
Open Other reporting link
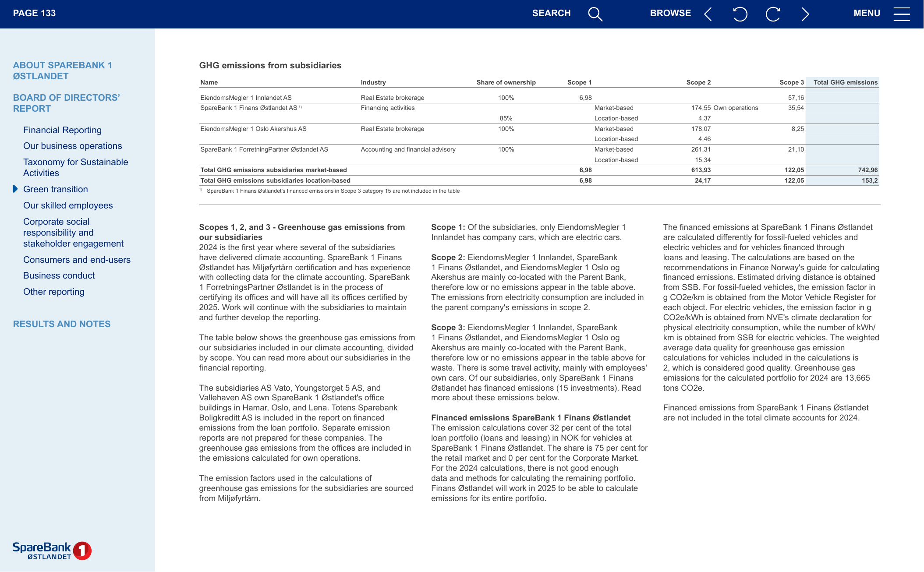click(53, 292)
